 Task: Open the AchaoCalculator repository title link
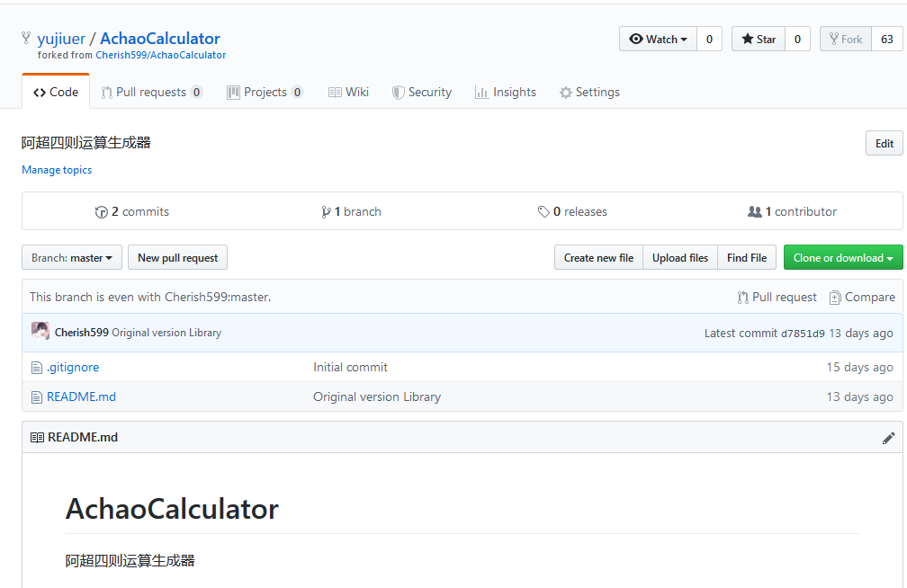(160, 39)
